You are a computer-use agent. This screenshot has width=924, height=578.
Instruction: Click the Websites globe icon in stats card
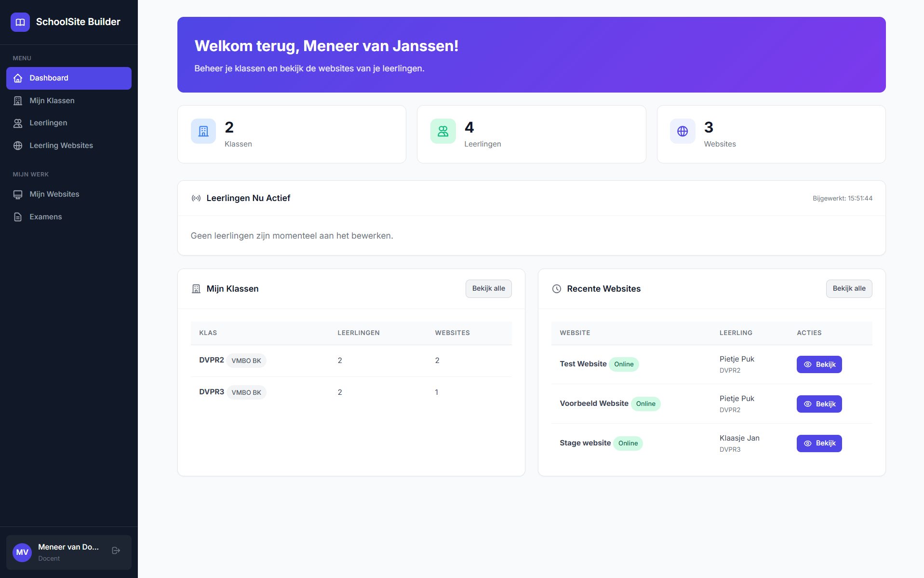(x=683, y=131)
